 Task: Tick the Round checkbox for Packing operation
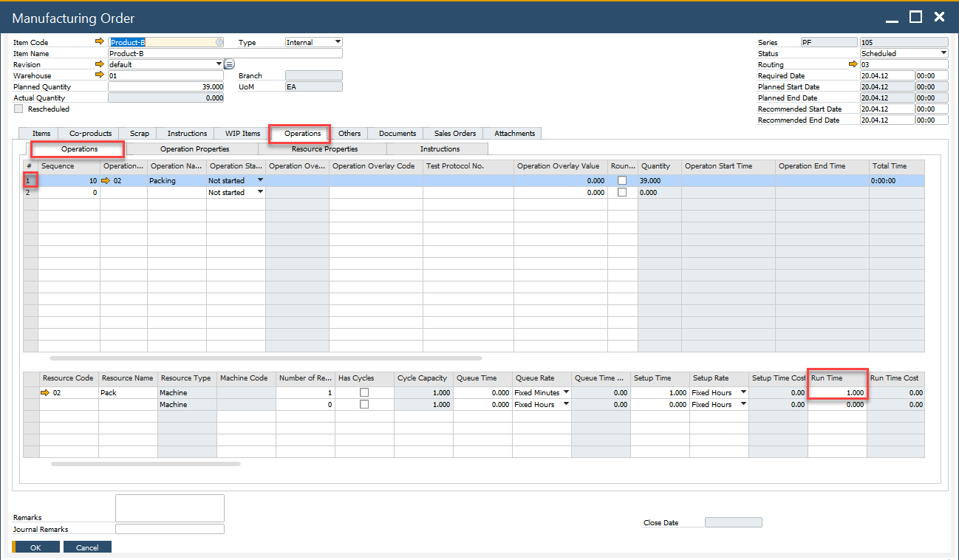[x=622, y=180]
